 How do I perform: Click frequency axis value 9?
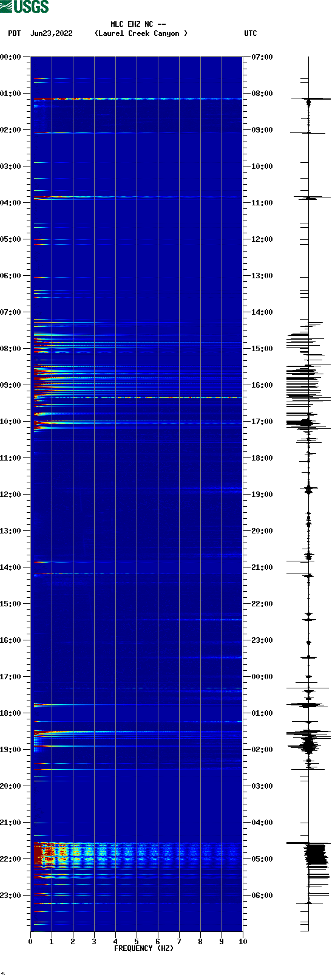222,942
